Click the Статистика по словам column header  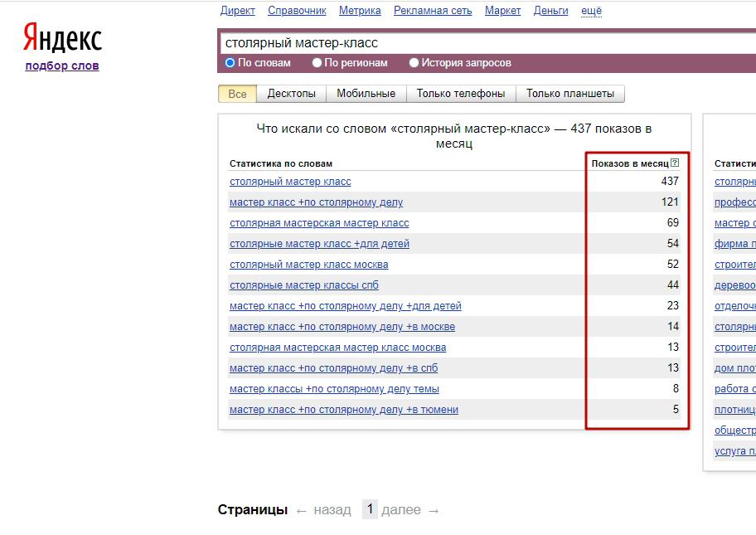[281, 163]
